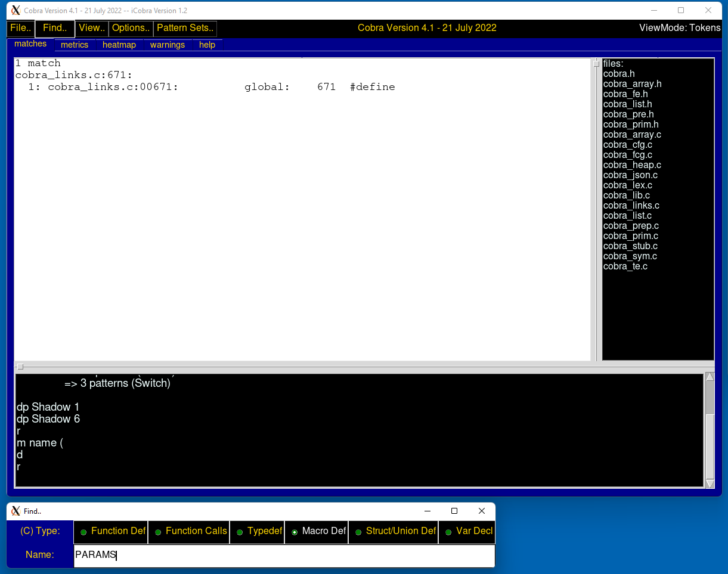This screenshot has width=728, height=574.
Task: Click the match result line for cobra_links.c:00671
Action: pos(205,87)
